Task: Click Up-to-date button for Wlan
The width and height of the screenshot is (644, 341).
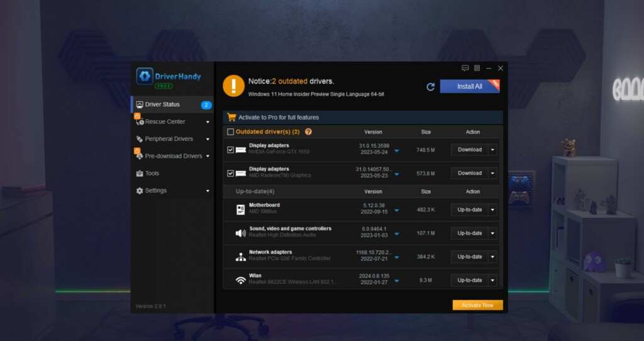Action: (x=469, y=280)
